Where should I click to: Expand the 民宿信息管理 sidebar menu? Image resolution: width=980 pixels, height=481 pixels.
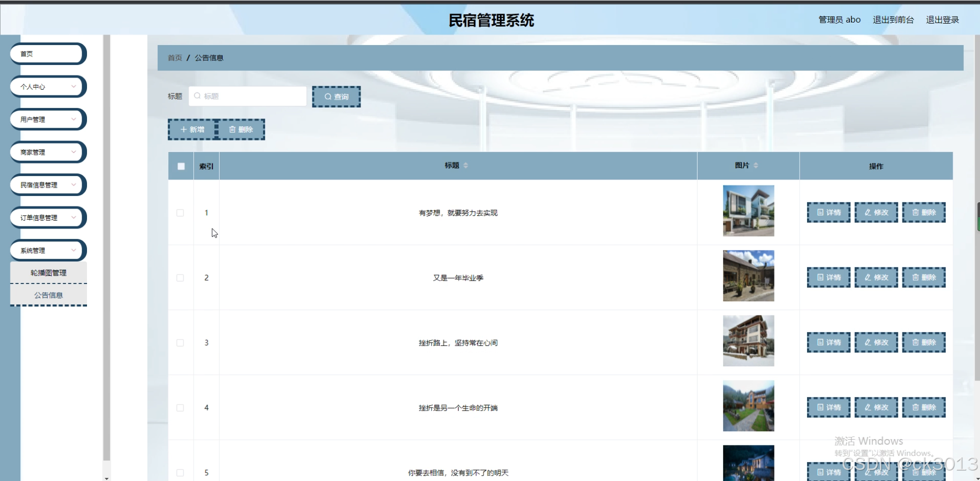[x=48, y=185]
